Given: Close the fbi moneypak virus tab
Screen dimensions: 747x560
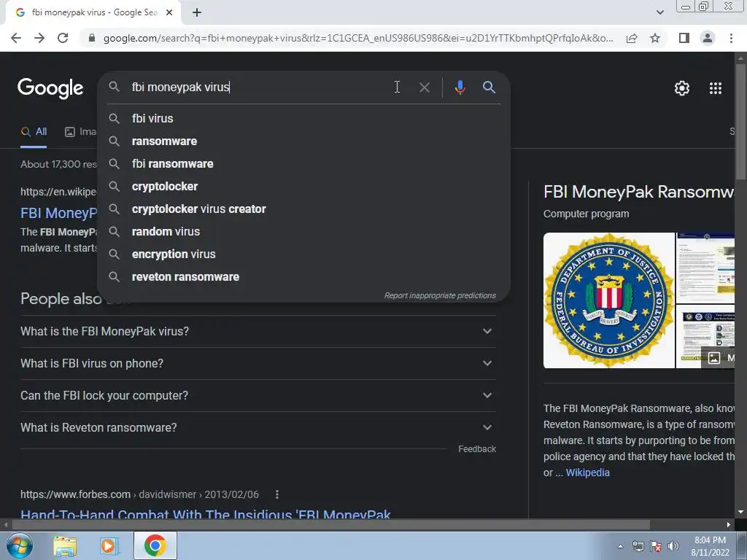Looking at the screenshot, I should [x=169, y=12].
